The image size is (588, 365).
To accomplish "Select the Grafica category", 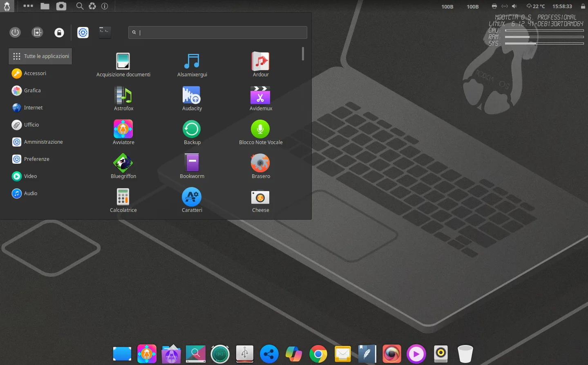I will 32,90.
